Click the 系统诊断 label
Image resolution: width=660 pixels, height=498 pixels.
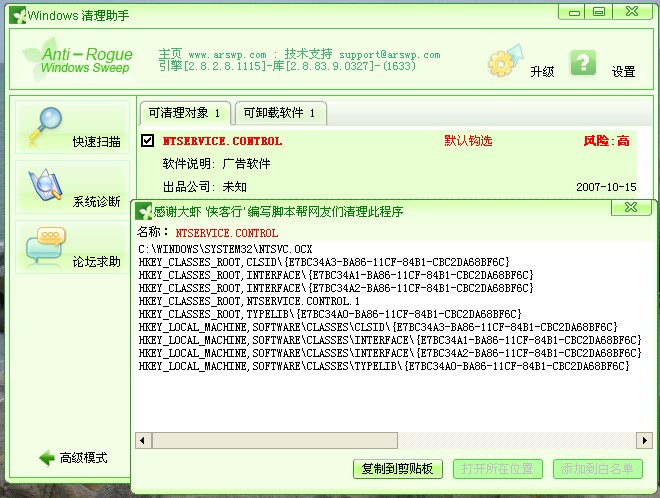tap(96, 202)
